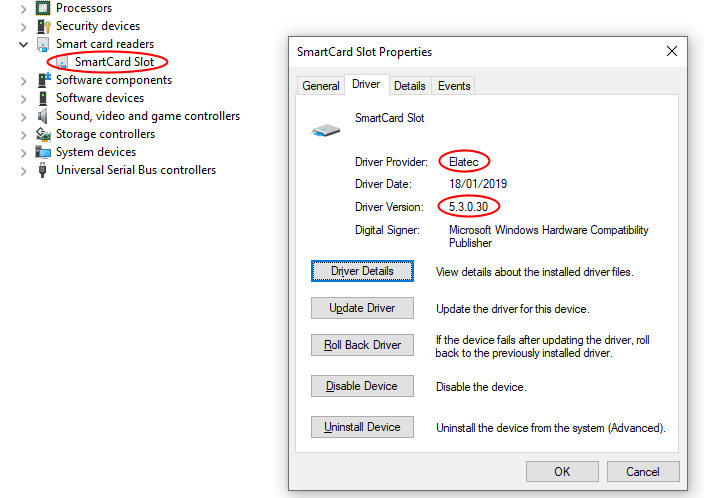Click the Universal Serial Bus controllers icon
The width and height of the screenshot is (704, 498).
coord(43,170)
